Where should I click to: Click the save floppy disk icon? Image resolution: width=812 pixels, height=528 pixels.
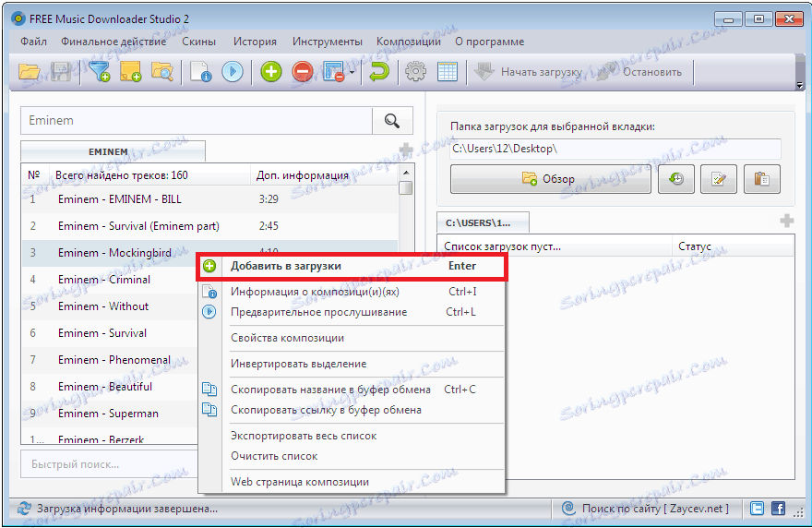(60, 71)
